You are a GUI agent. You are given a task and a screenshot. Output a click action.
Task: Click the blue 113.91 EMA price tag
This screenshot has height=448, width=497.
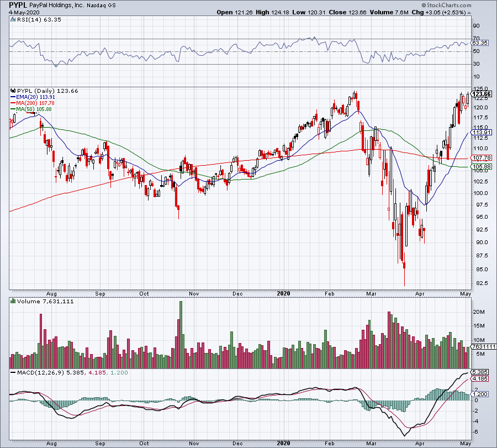tap(482, 133)
